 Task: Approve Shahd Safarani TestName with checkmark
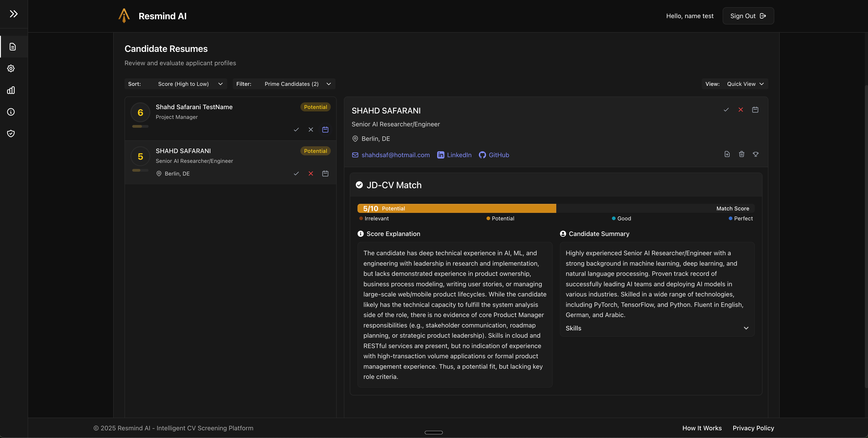[x=296, y=130]
